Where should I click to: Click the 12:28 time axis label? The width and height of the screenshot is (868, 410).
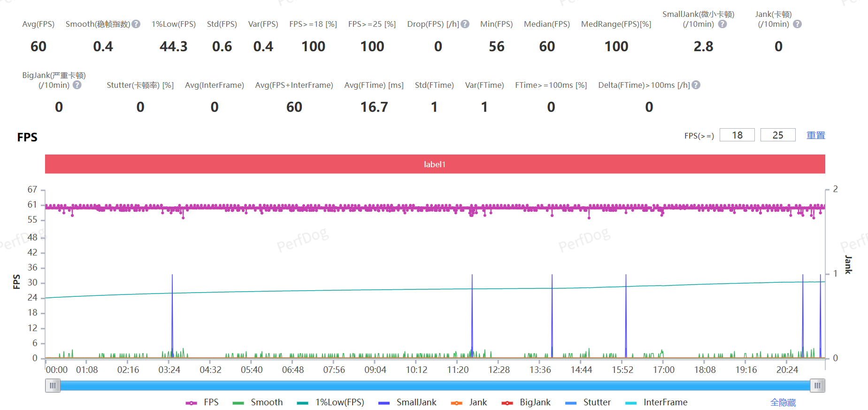tap(499, 370)
